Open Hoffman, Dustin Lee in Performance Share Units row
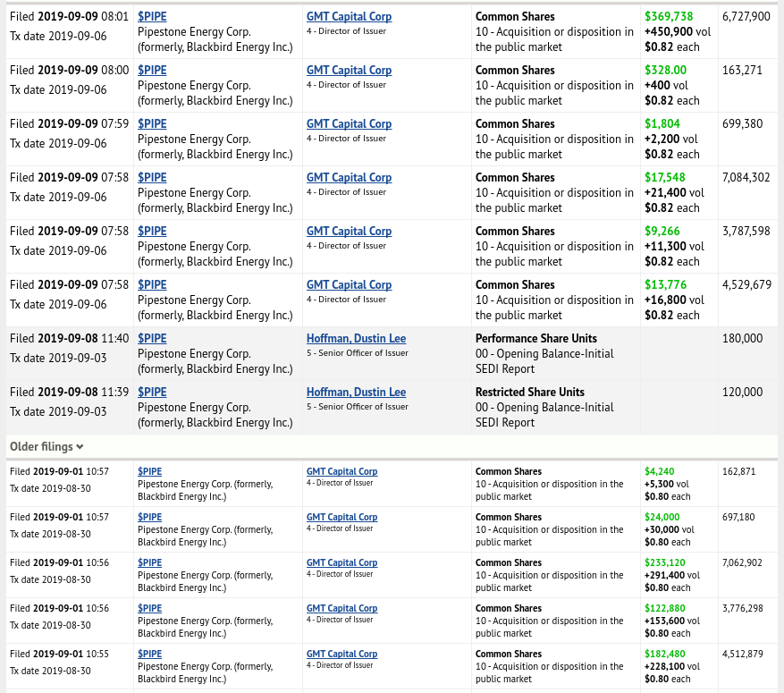Viewport: 784px width, 693px height. click(x=356, y=339)
